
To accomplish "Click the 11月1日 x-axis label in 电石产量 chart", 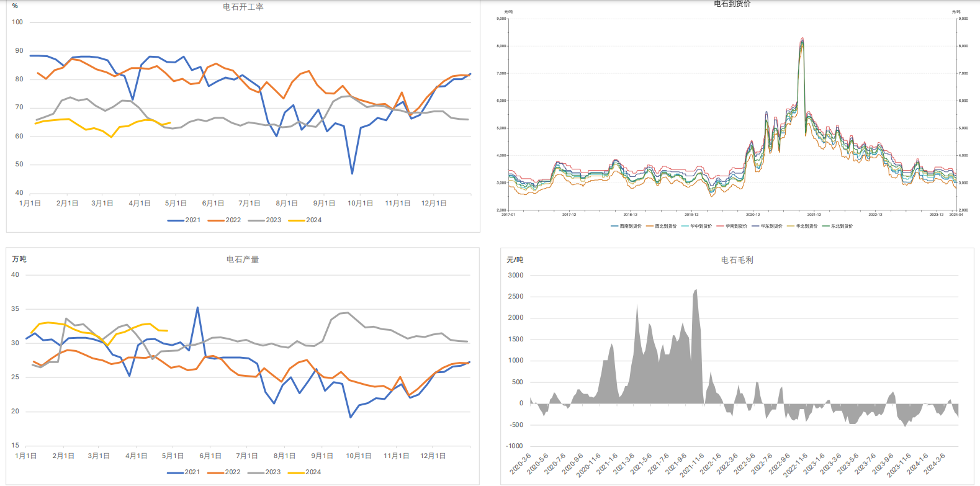I will pyautogui.click(x=397, y=456).
